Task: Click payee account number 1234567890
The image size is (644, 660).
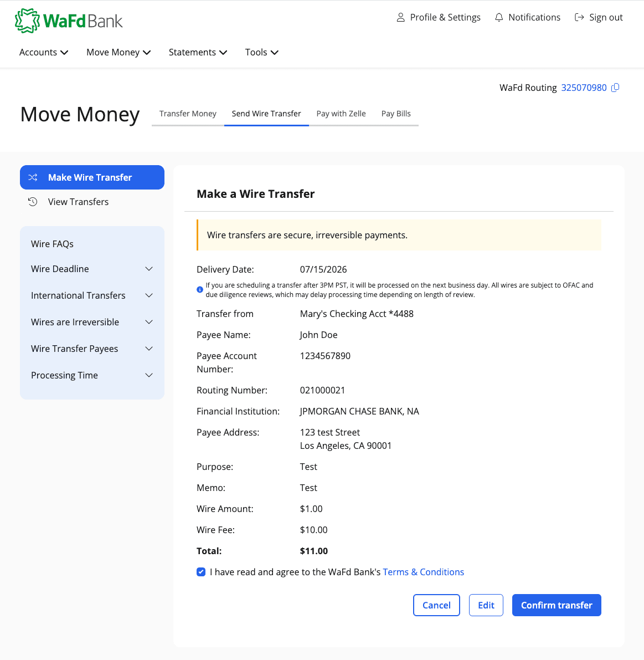Action: tap(325, 356)
